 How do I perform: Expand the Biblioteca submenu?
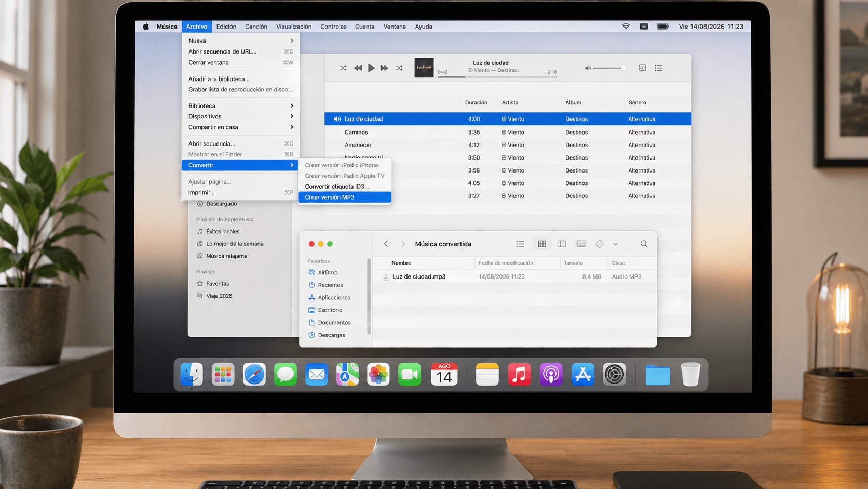point(240,105)
